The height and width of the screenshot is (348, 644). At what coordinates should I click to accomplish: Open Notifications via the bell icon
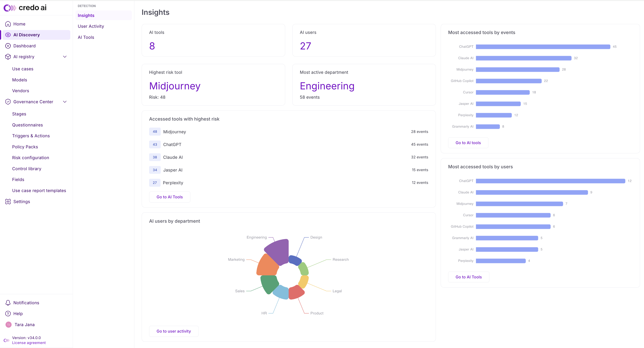click(x=8, y=303)
